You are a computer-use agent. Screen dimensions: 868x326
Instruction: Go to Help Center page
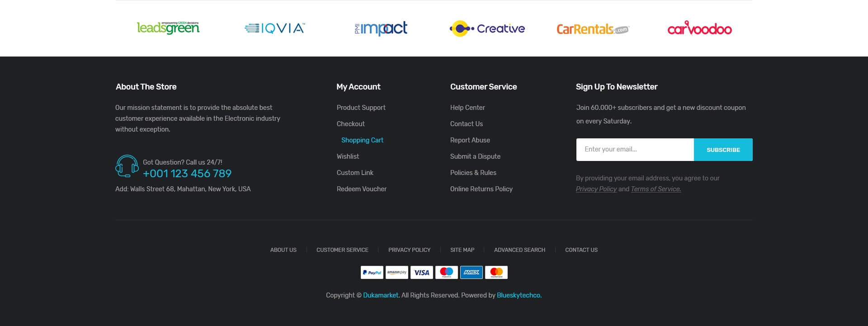(467, 108)
